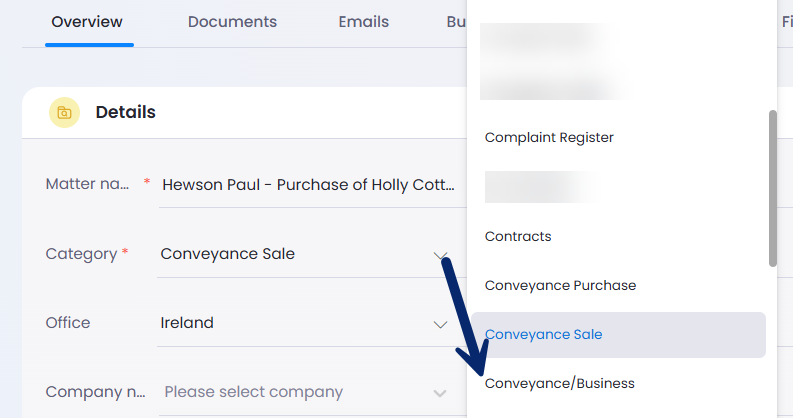Click the dropdown list scrollbar
The height and width of the screenshot is (418, 793).
pos(772,189)
